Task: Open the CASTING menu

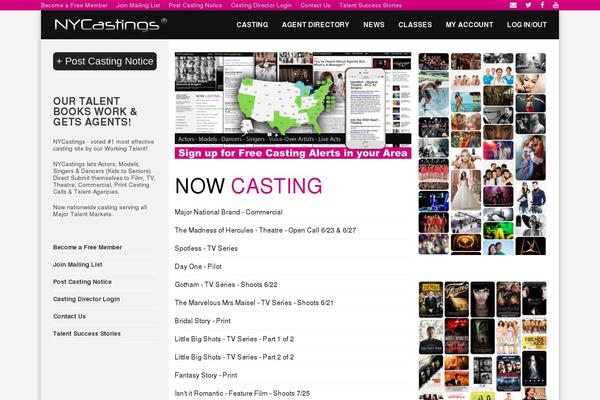Action: click(x=252, y=24)
